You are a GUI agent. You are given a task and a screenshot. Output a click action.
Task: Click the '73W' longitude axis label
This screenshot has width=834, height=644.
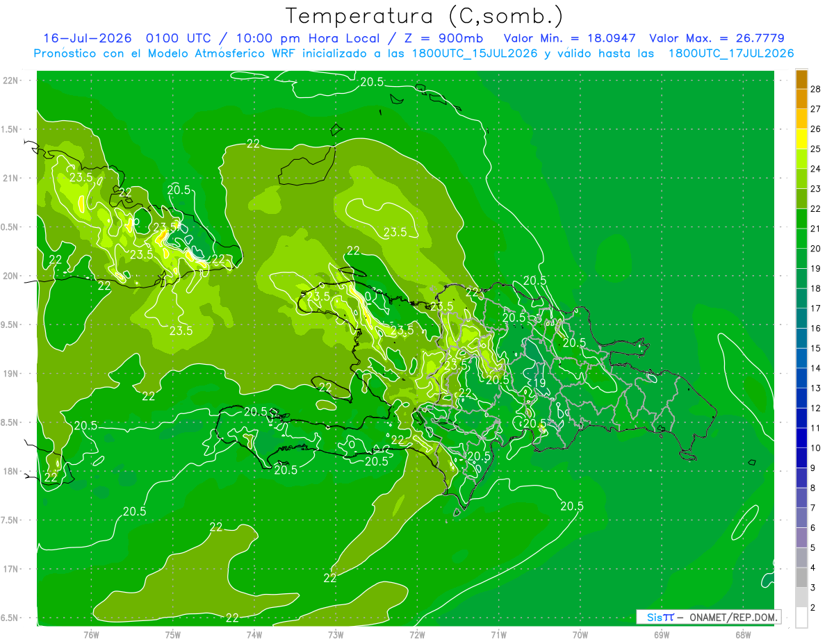pos(336,634)
